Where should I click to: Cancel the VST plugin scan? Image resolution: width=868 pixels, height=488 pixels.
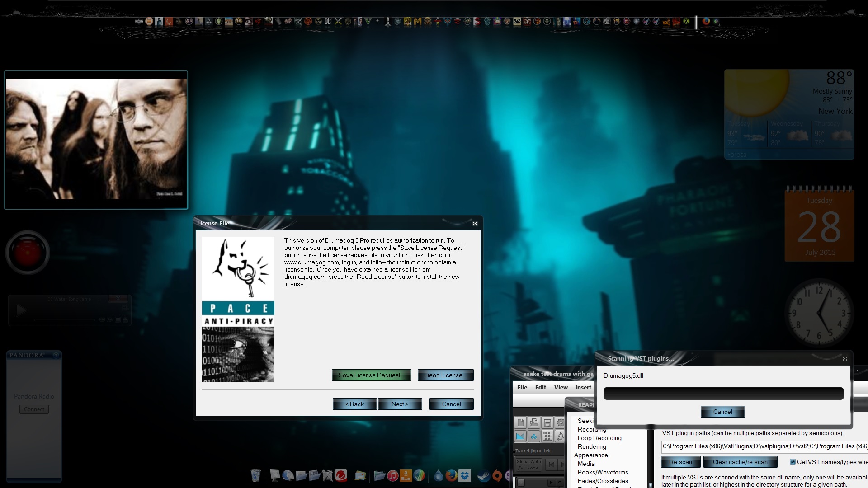click(722, 412)
